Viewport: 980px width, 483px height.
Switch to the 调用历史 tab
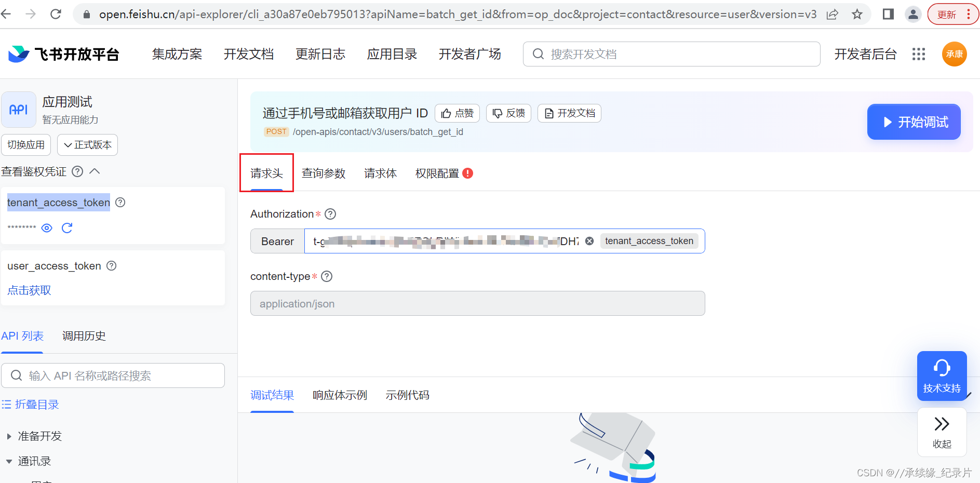(x=84, y=336)
